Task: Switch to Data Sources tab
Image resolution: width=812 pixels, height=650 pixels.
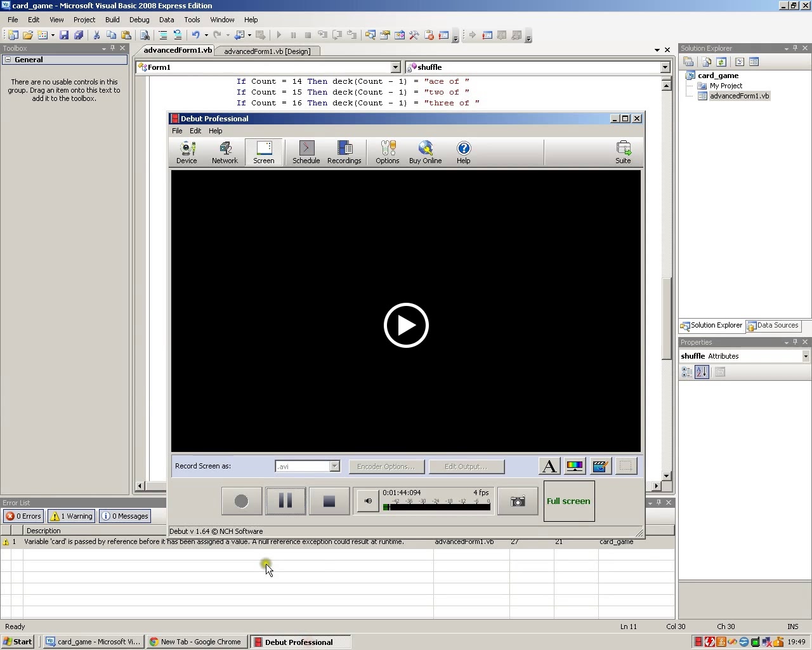Action: [773, 326]
